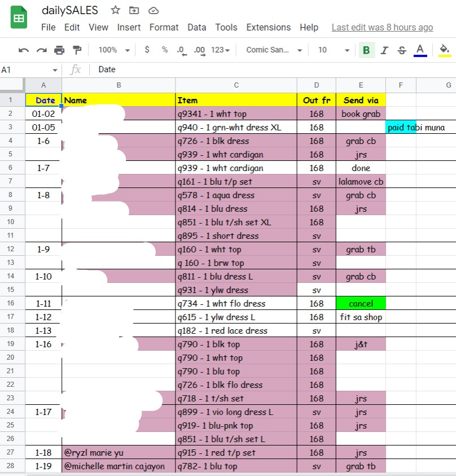Toggle Italic formatting
The width and height of the screenshot is (456, 476).
384,50
